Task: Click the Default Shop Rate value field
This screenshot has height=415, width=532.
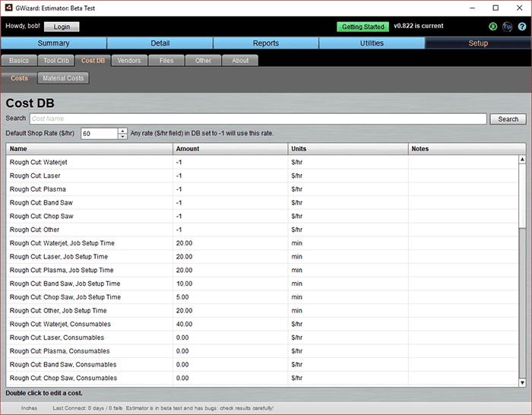Action: 100,133
